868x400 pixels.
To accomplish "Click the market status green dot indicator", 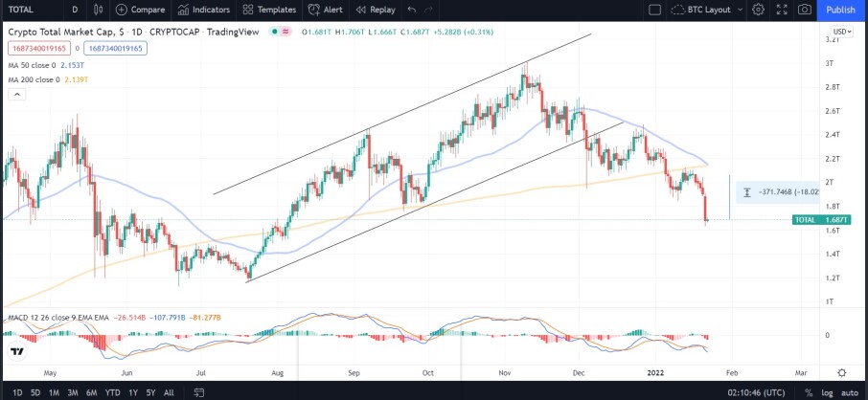I will pos(275,33).
